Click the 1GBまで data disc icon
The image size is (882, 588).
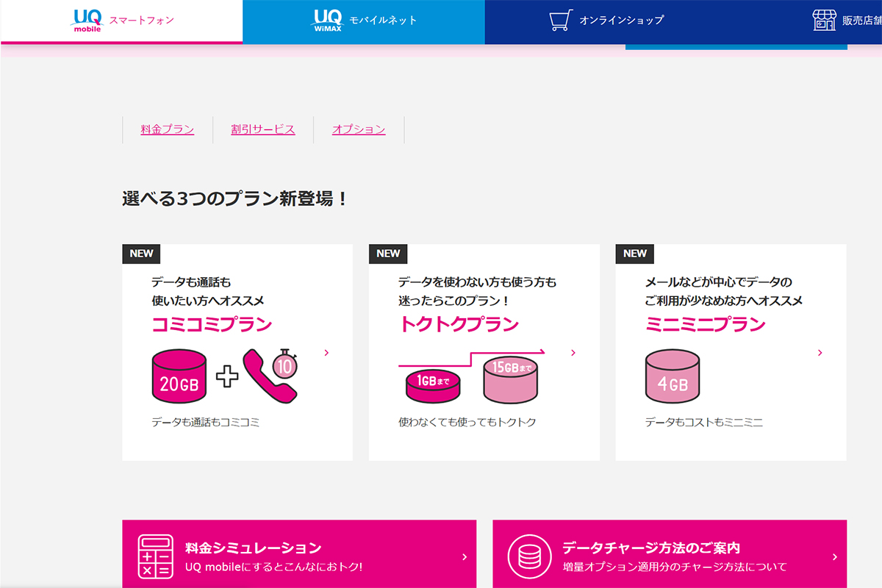pyautogui.click(x=434, y=387)
